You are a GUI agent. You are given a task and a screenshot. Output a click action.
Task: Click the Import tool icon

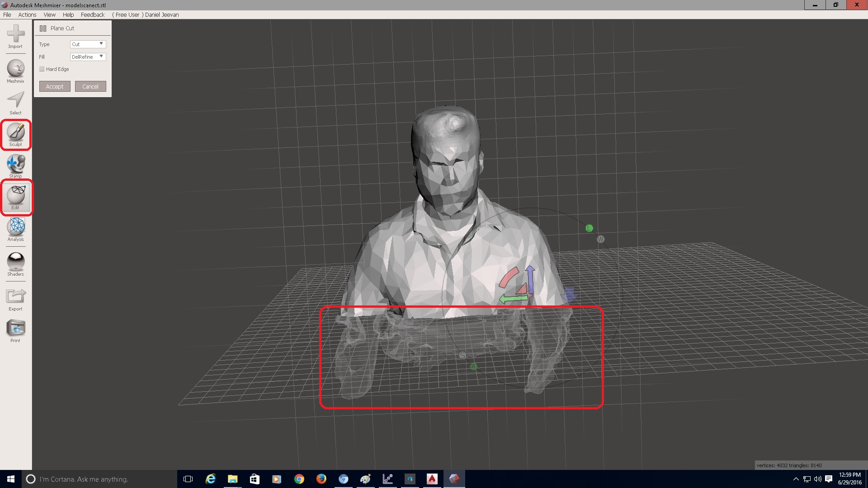(16, 33)
